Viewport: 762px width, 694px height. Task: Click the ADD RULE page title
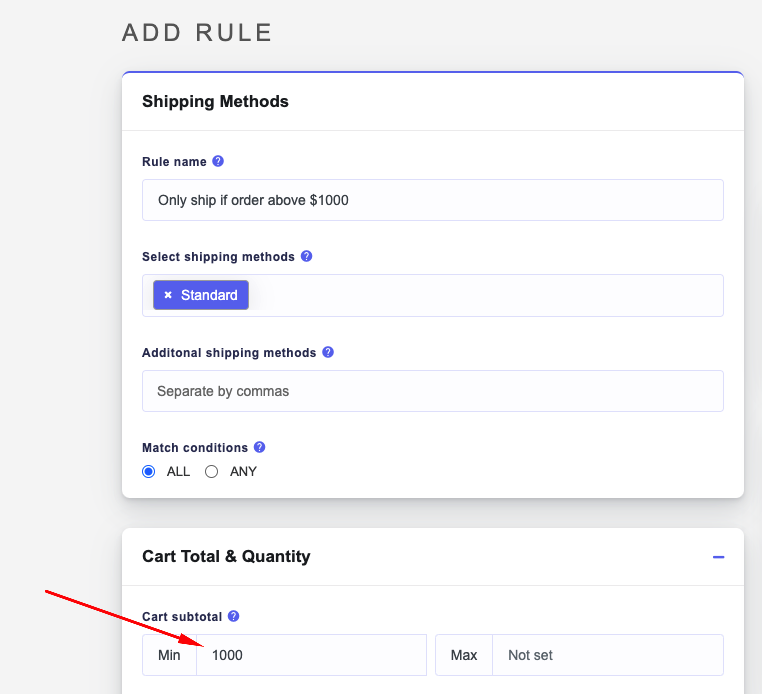[197, 32]
